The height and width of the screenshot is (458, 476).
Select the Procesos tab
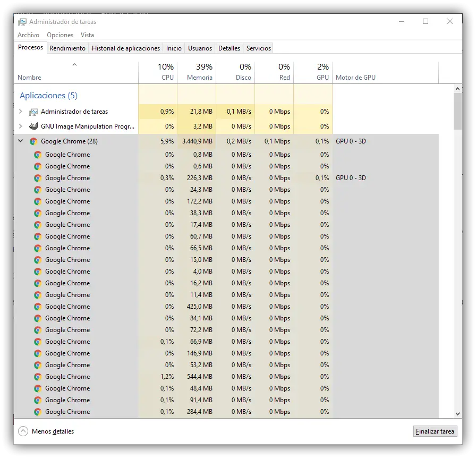tap(30, 47)
